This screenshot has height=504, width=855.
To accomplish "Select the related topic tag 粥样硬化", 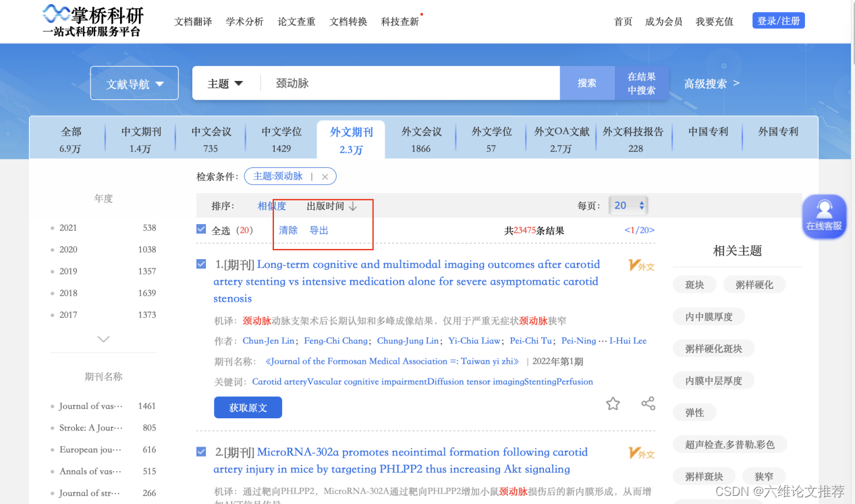I will pyautogui.click(x=754, y=285).
